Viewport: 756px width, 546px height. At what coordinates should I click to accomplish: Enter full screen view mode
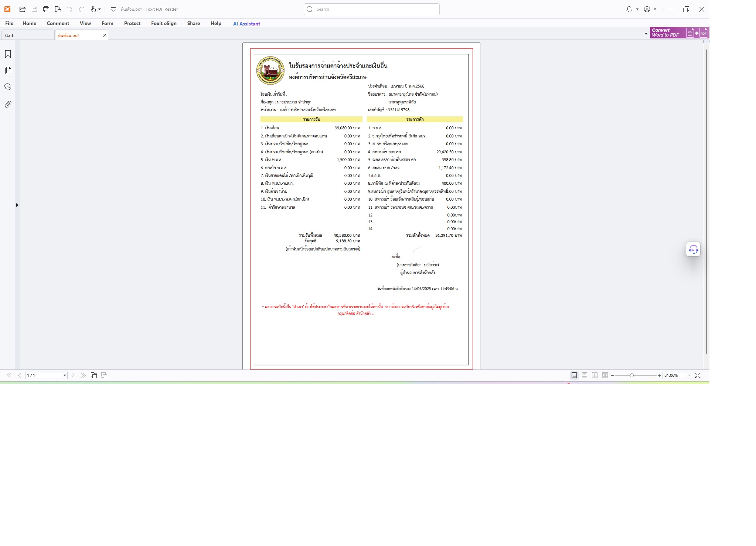point(698,375)
